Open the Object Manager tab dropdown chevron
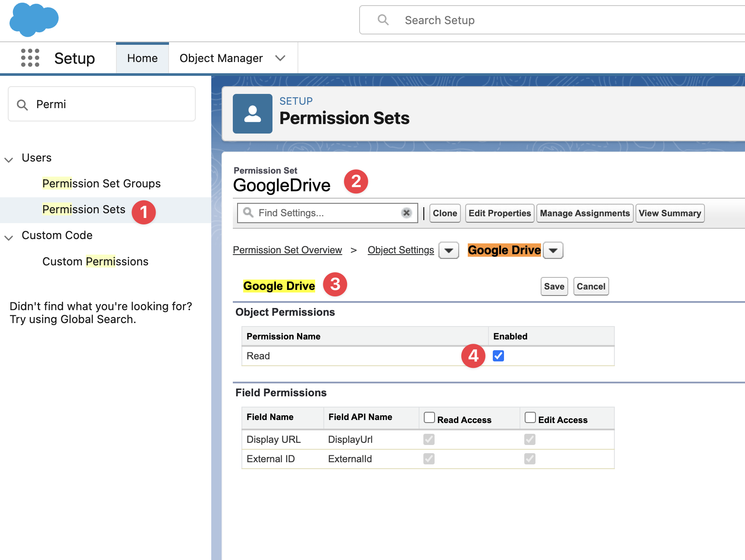The width and height of the screenshot is (745, 560). (x=280, y=58)
